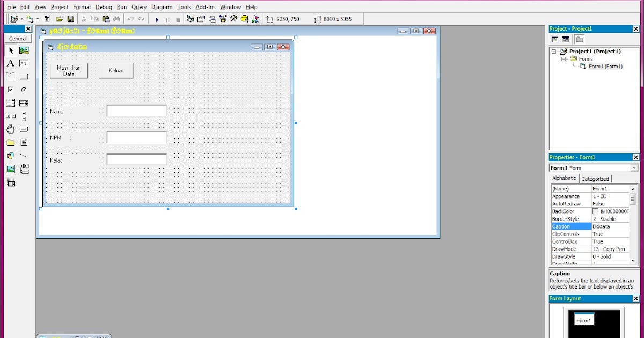Select the TextBox tool in the toolbox
Image resolution: width=644 pixels, height=338 pixels.
pyautogui.click(x=24, y=63)
